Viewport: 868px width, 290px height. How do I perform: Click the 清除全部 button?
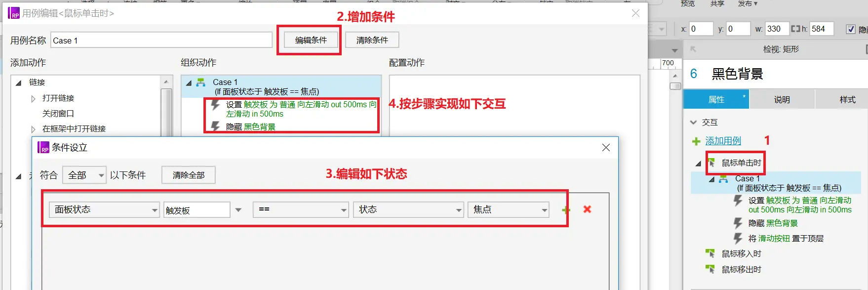189,175
